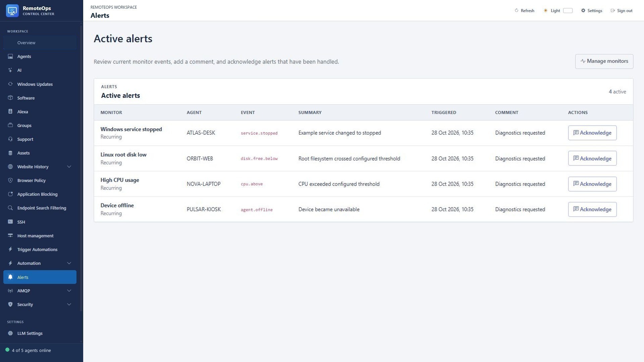The image size is (644, 362).
Task: Click the Trigger Automations bolt icon
Action: pyautogui.click(x=10, y=249)
